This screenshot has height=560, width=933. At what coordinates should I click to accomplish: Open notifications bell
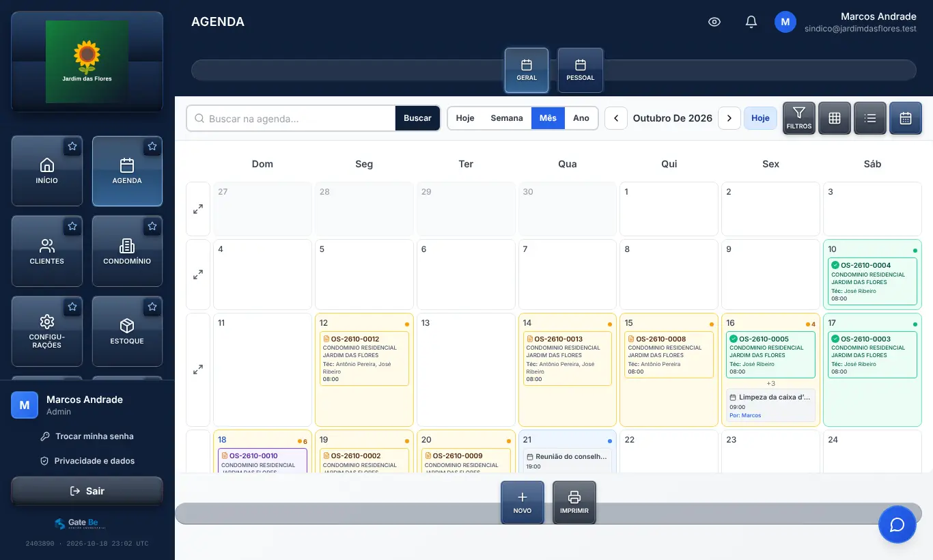point(751,22)
